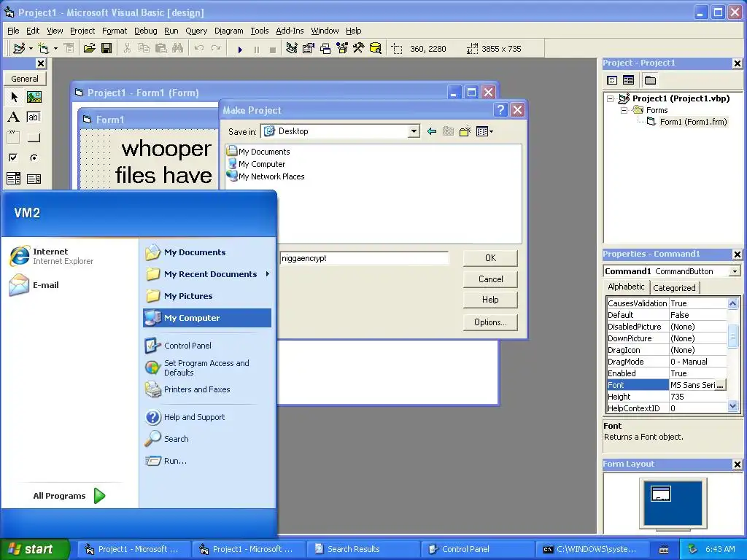Select My Network Places in the file list

(x=266, y=176)
